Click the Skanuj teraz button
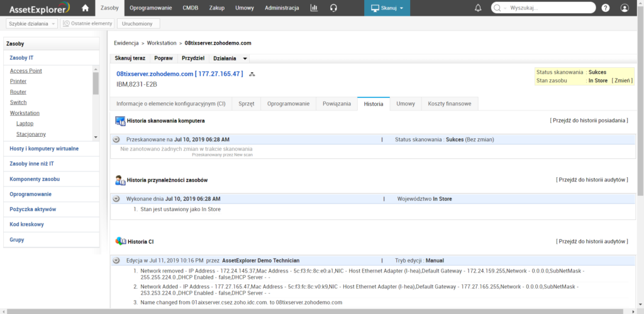644x314 pixels. [130, 58]
